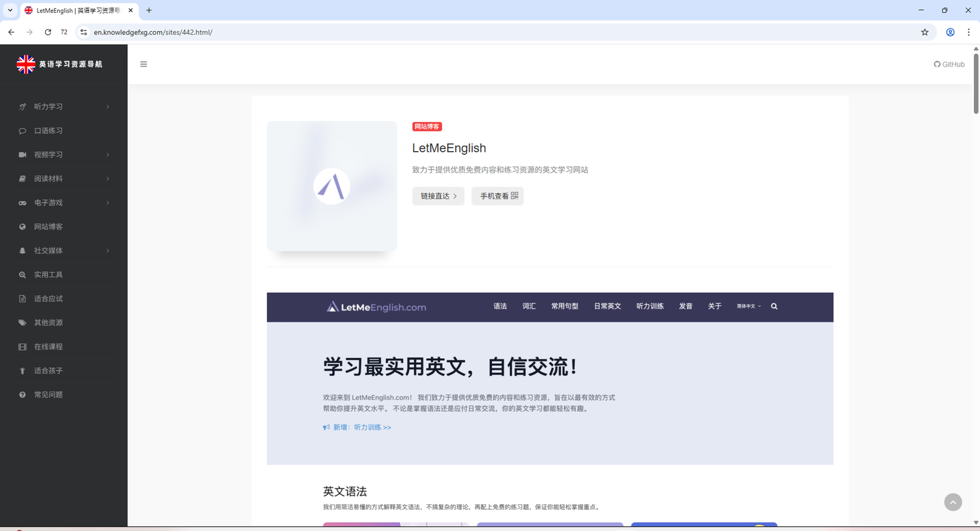Click the back-to-top arrow button
This screenshot has width=980, height=531.
point(953,502)
